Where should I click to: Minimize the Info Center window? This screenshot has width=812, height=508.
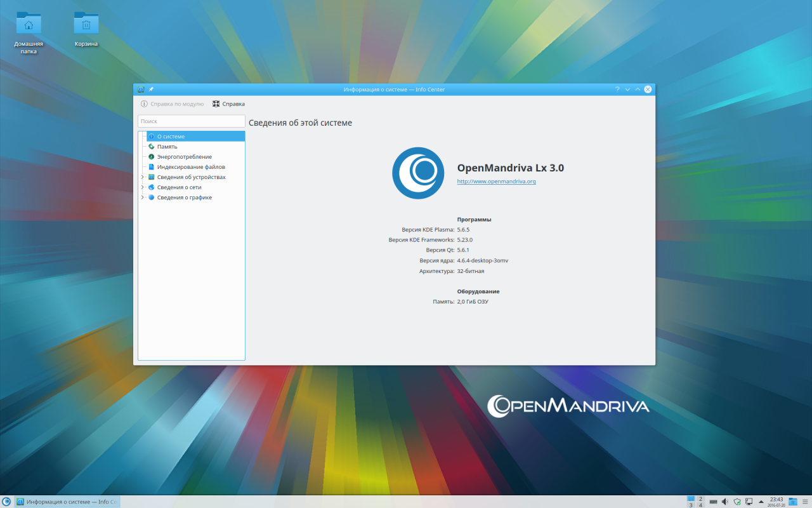627,90
